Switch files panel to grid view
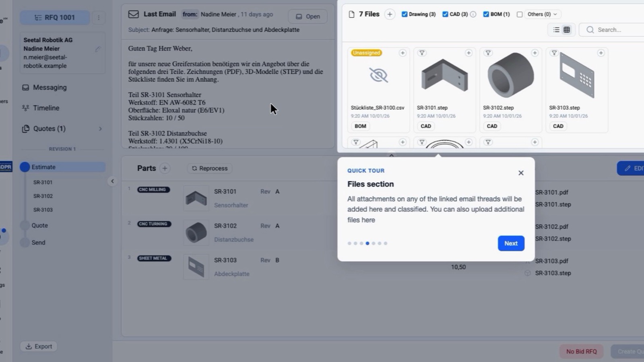 (x=567, y=30)
